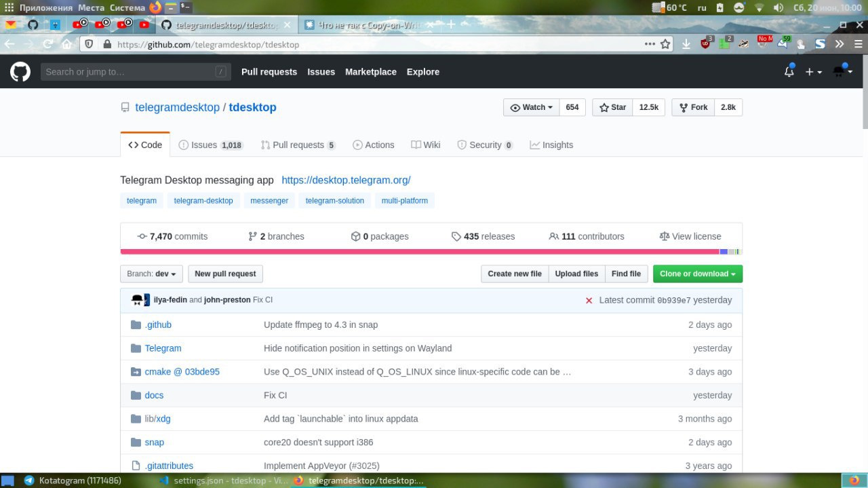Viewport: 868px width, 488px height.
Task: Open the telegramdesktop owner link
Action: point(177,107)
